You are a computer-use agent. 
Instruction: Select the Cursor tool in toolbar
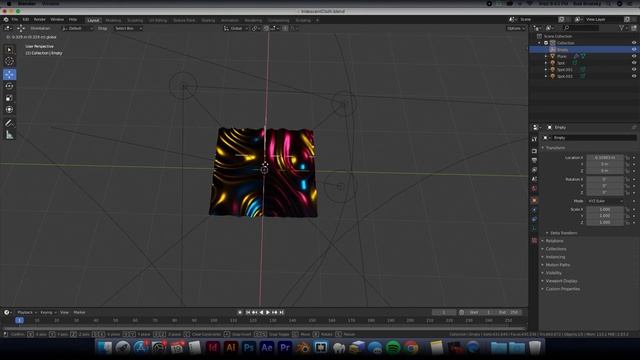pos(9,61)
